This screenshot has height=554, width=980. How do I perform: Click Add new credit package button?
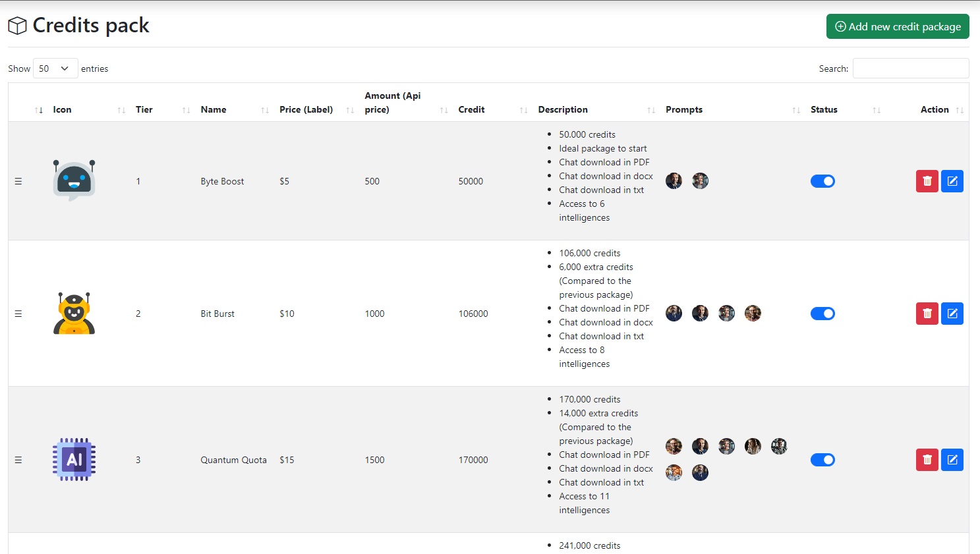click(897, 26)
